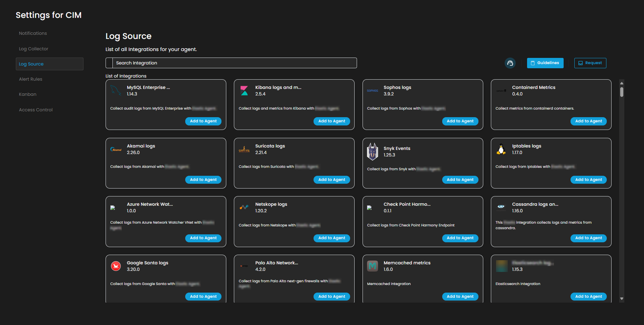Click the scrollbar down arrow
The image size is (644, 325).
pos(622,299)
